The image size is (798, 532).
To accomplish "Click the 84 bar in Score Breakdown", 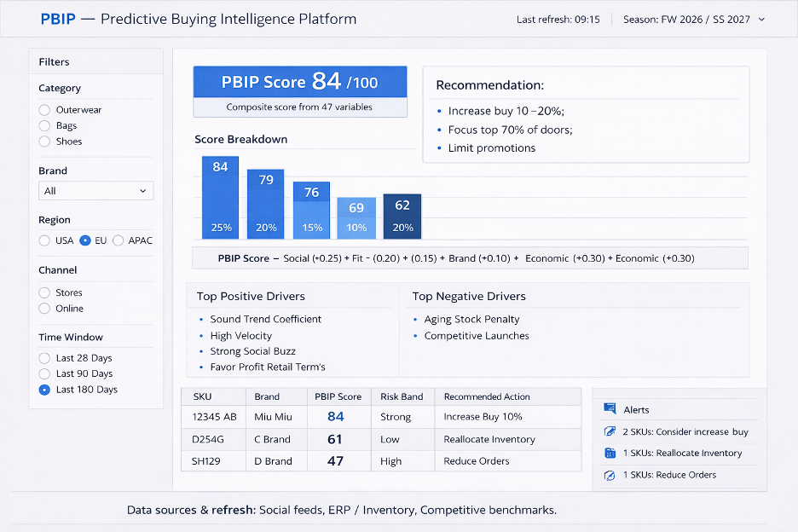I will pos(220,198).
